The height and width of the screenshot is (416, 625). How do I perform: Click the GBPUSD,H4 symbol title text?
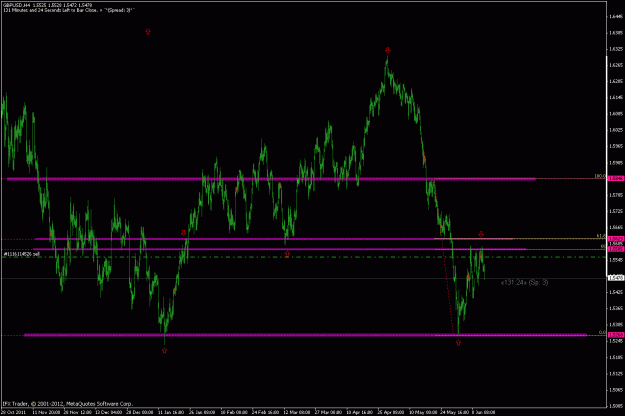16,5
